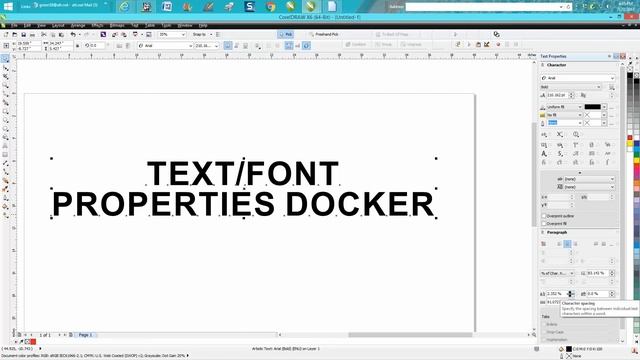Select the Freehand drawing tool
Viewport: 640px width, 360px height.
click(x=5, y=94)
